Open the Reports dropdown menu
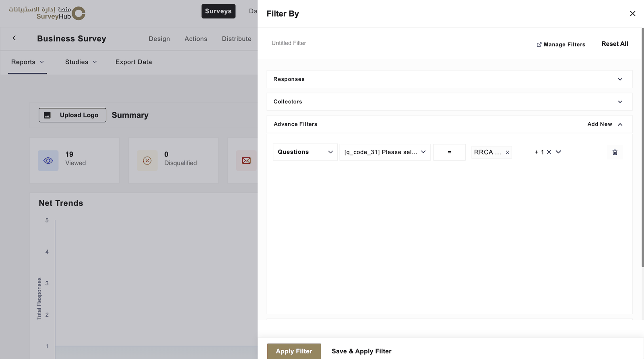The height and width of the screenshot is (359, 644). click(x=27, y=62)
